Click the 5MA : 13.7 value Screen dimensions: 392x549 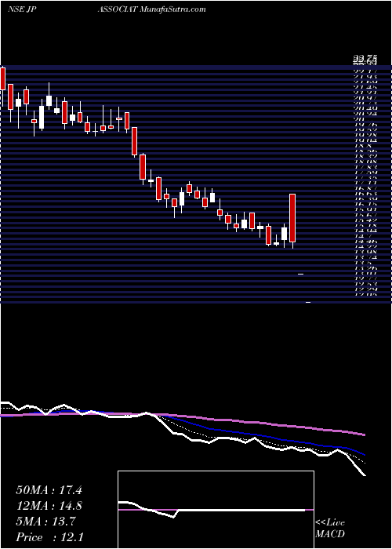45,522
